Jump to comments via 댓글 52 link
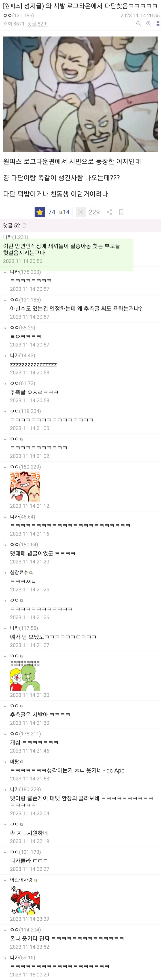Image resolution: width=161 pixels, height=980 pixels. [37, 24]
